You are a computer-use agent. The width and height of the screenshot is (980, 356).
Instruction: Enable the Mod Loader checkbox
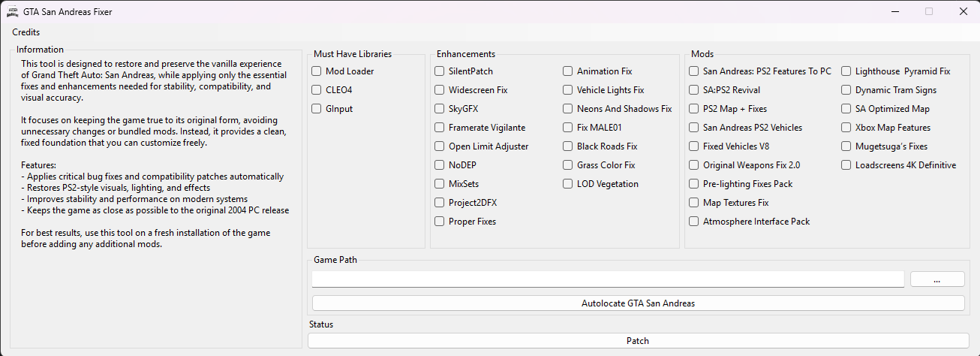[317, 71]
